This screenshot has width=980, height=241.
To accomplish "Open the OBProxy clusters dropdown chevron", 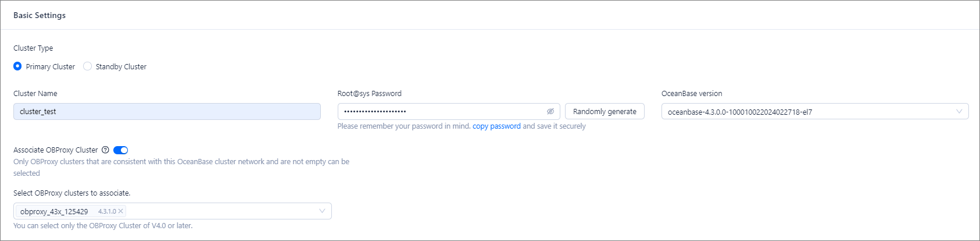I will pos(322,211).
